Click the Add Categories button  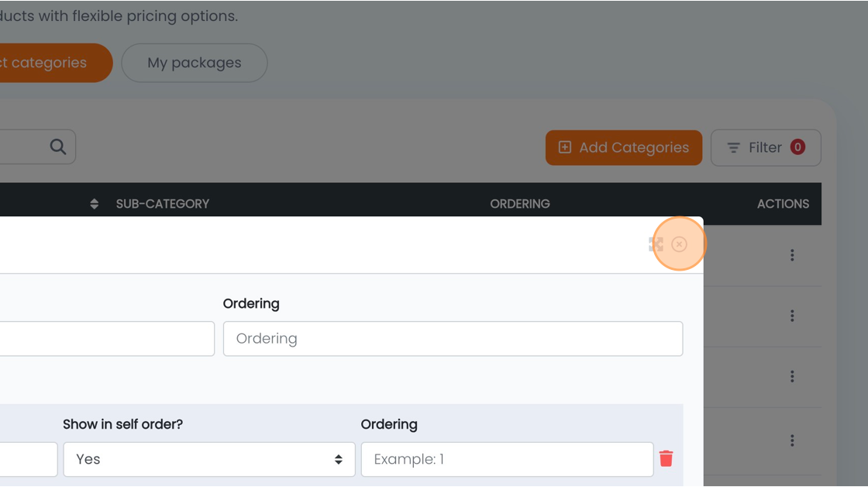click(x=623, y=147)
